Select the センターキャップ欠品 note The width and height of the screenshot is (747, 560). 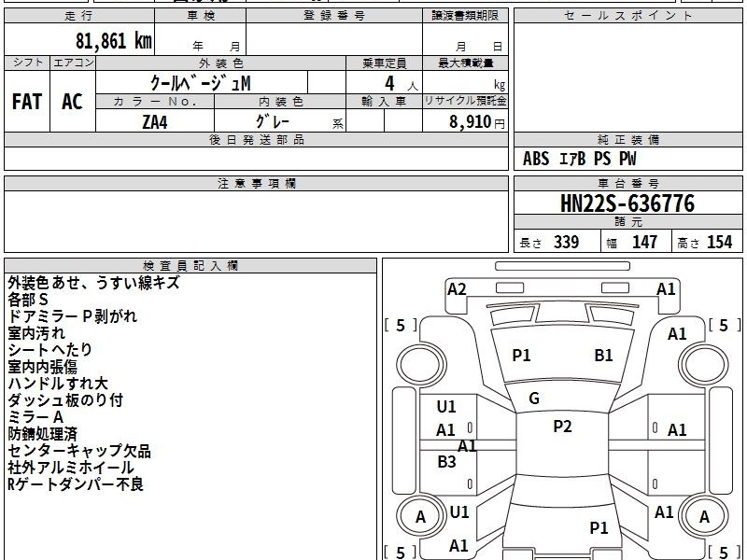click(79, 451)
